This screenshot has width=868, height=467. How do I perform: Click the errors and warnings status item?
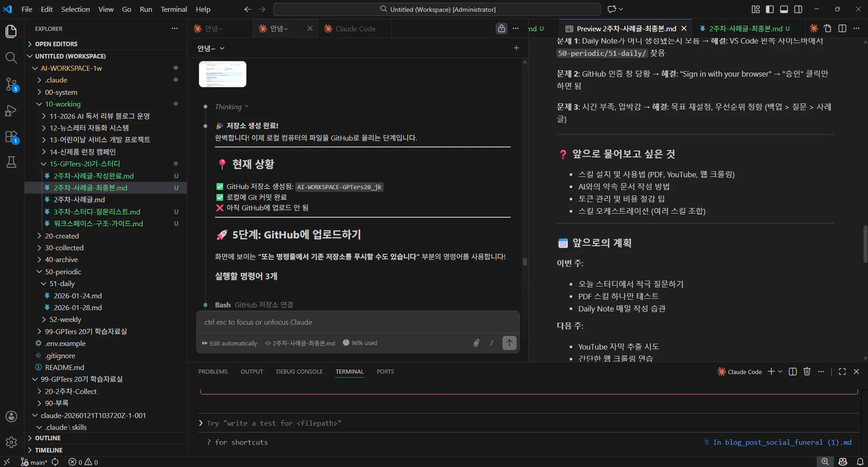pos(83,462)
